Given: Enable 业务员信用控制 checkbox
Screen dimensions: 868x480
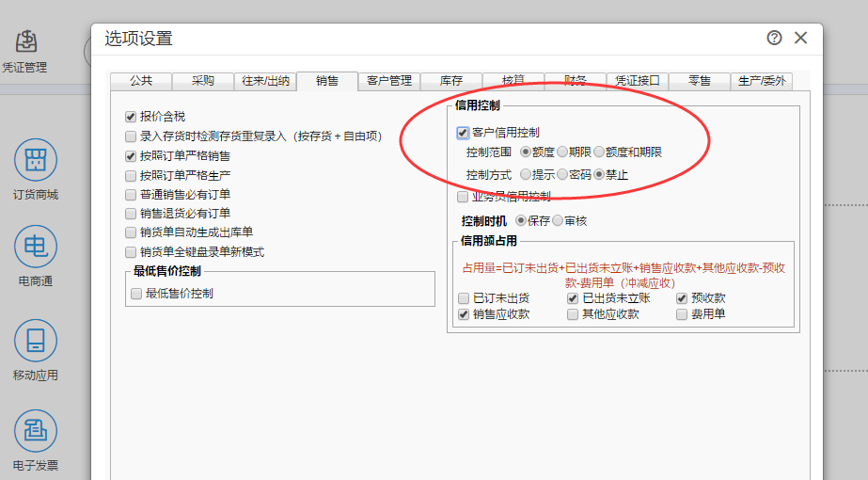Looking at the screenshot, I should click(x=463, y=197).
